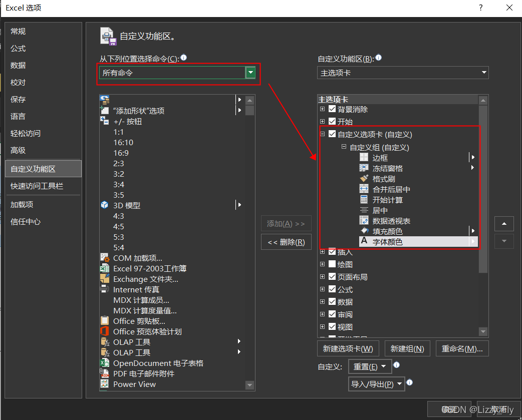Click the 合并后居中 (Merge & Center) icon

tap(364, 189)
